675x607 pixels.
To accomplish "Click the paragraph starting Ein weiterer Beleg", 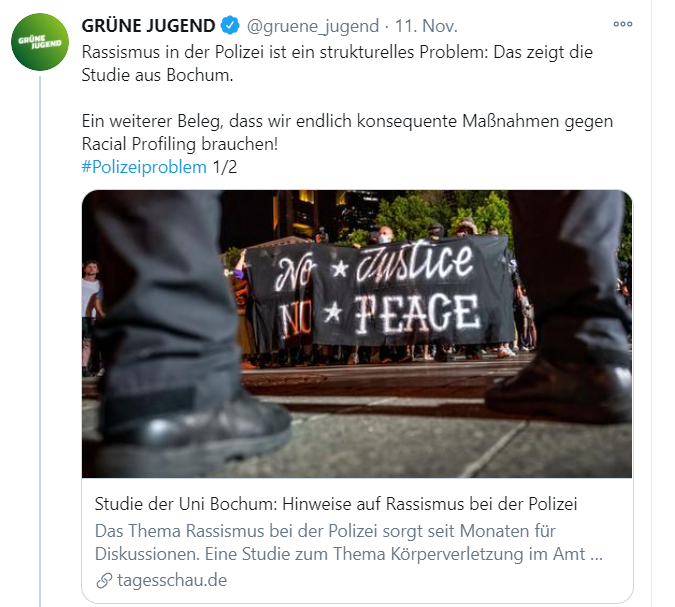I will tap(347, 133).
